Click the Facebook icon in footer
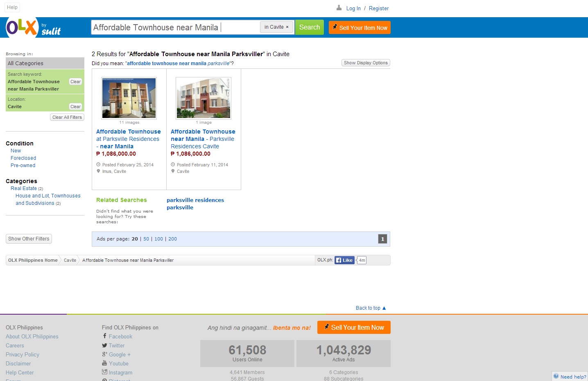This screenshot has height=381, width=588. click(x=105, y=336)
